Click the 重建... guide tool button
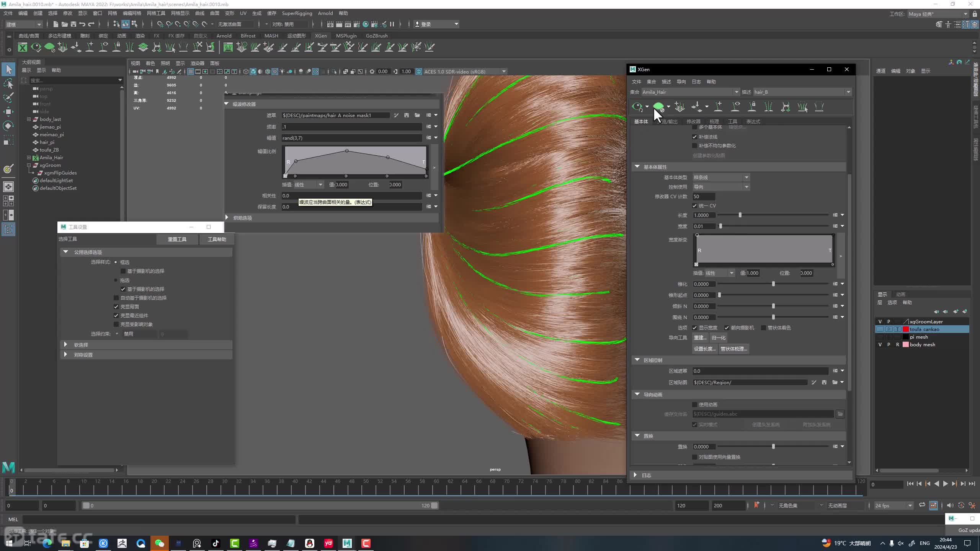The height and width of the screenshot is (551, 980). click(700, 337)
